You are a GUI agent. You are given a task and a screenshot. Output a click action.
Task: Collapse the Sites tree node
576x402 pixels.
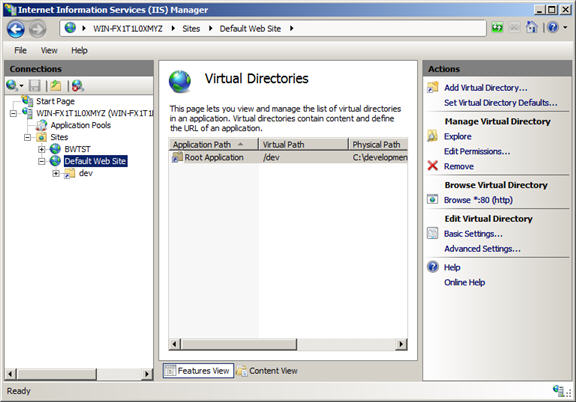tap(27, 137)
